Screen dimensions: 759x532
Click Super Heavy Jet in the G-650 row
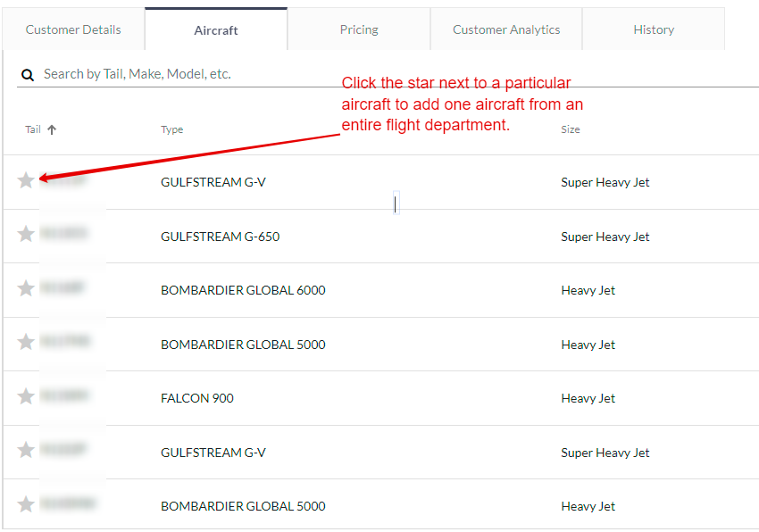[605, 237]
